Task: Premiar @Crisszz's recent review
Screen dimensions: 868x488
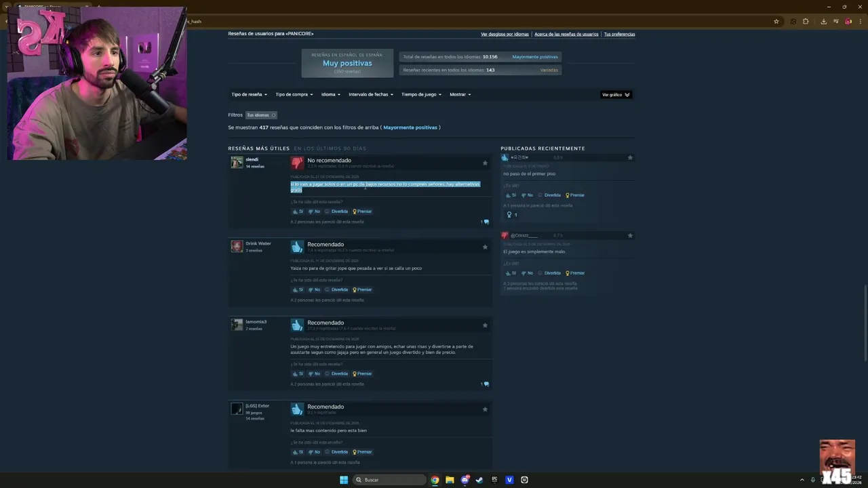Action: point(575,273)
